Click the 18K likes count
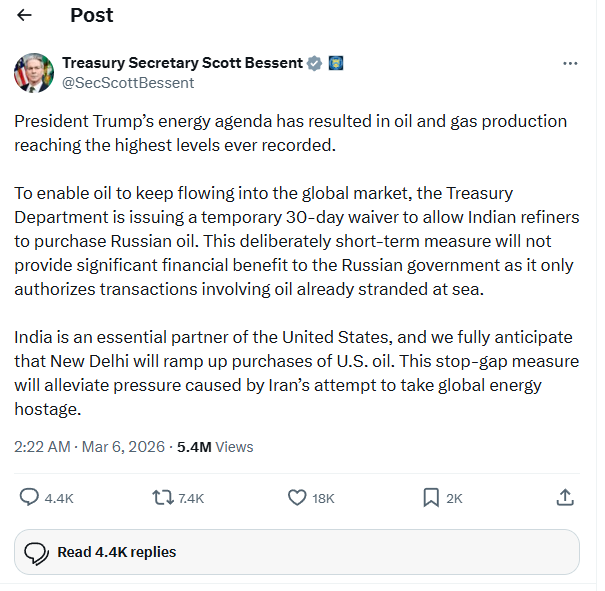The height and width of the screenshot is (591, 605). click(x=323, y=498)
